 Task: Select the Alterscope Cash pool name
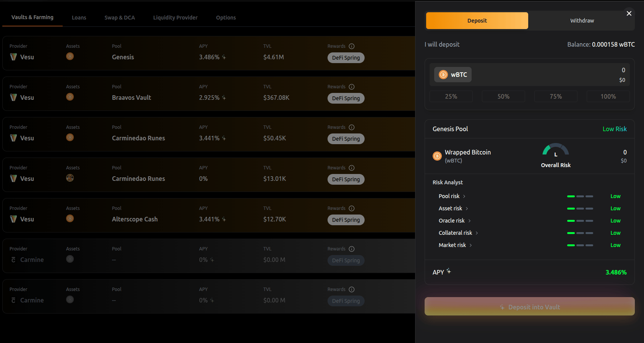pos(135,219)
